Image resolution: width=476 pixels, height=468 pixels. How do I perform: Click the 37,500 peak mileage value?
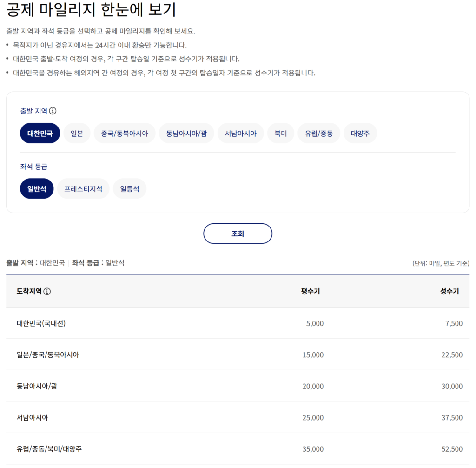point(452,418)
